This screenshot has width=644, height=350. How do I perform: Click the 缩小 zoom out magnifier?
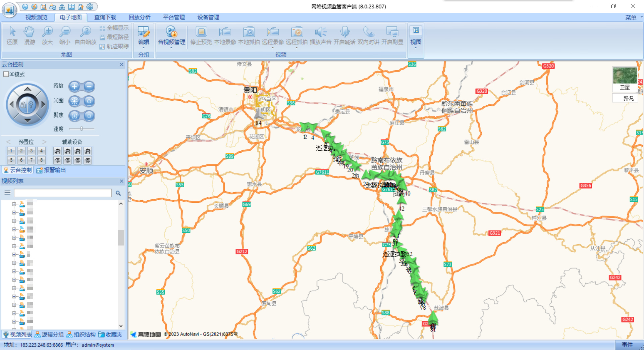[x=65, y=35]
